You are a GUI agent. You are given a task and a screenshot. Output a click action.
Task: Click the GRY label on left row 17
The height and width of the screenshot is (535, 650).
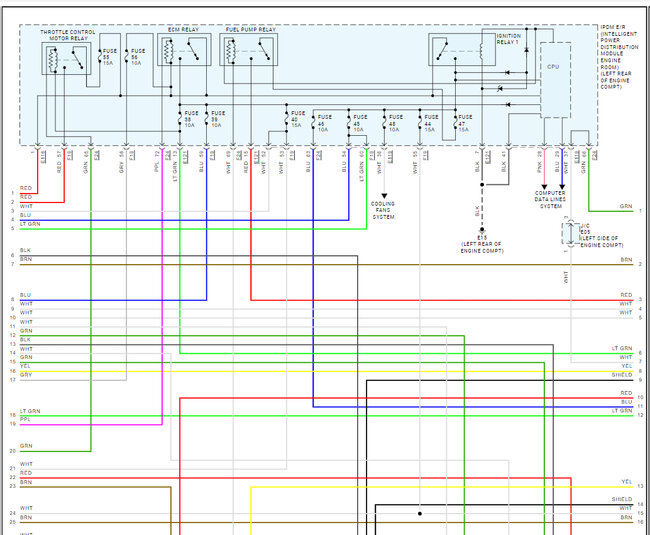pos(26,375)
